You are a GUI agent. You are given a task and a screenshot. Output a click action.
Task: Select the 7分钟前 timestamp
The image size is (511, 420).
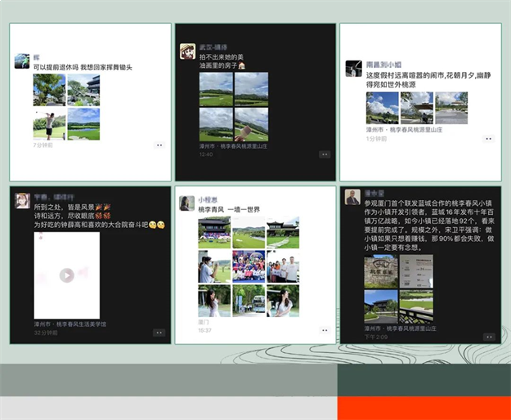pyautogui.click(x=43, y=145)
